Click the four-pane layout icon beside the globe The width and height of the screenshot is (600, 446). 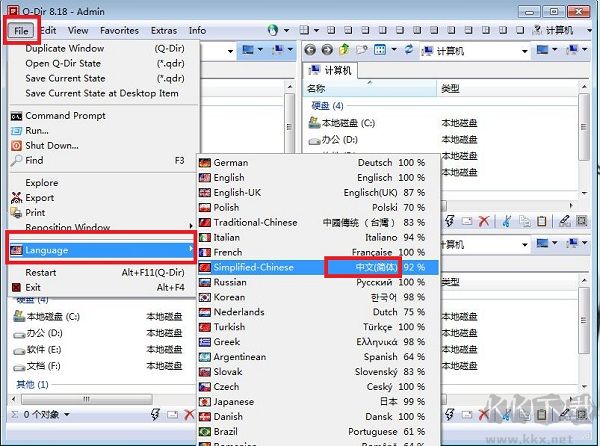pos(304,30)
